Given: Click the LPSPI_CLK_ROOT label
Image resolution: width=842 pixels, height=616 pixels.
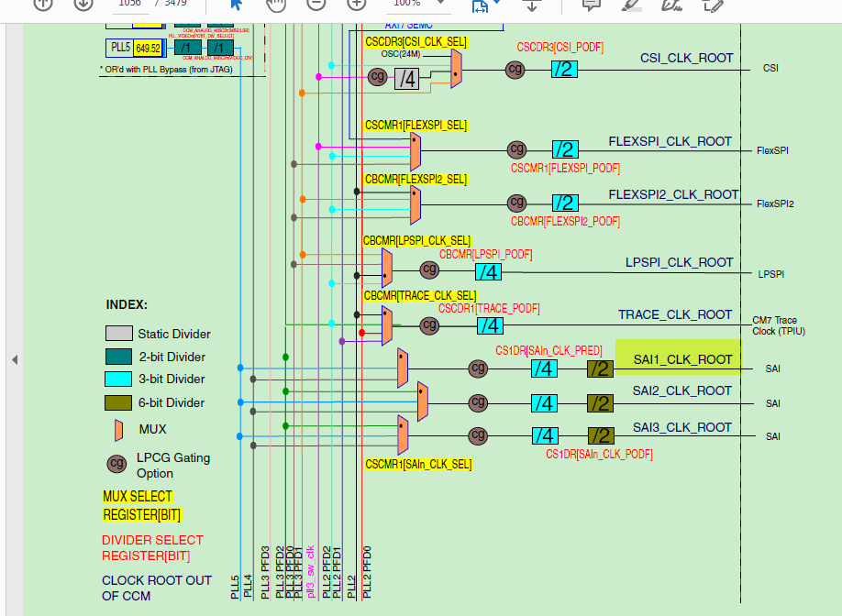Looking at the screenshot, I should tap(680, 262).
